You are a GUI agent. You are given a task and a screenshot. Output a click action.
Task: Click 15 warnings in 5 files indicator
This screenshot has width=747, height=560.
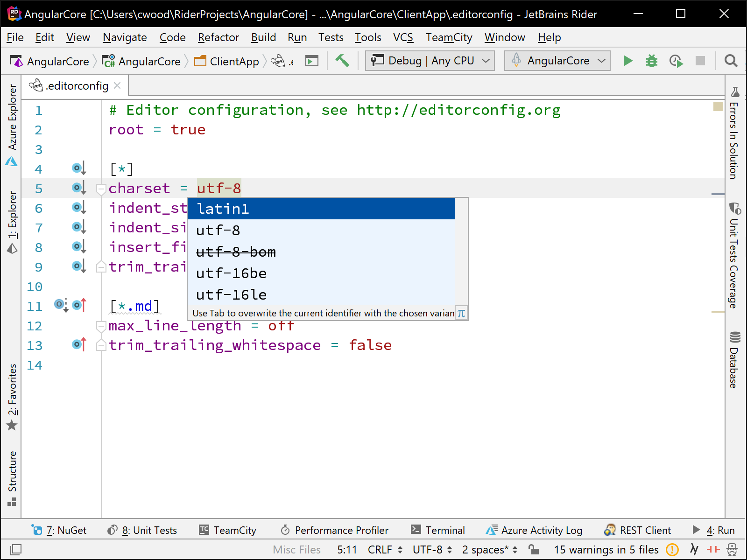(606, 550)
